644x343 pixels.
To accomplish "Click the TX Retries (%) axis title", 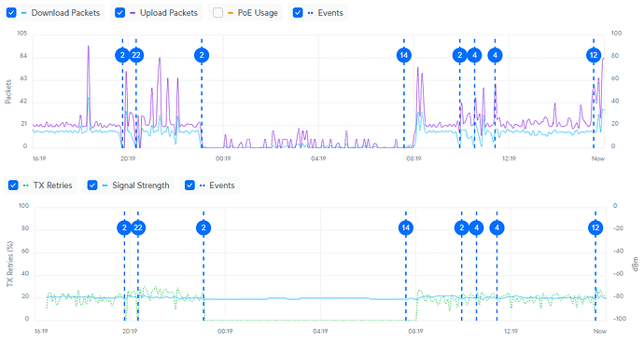I will 10,264.
